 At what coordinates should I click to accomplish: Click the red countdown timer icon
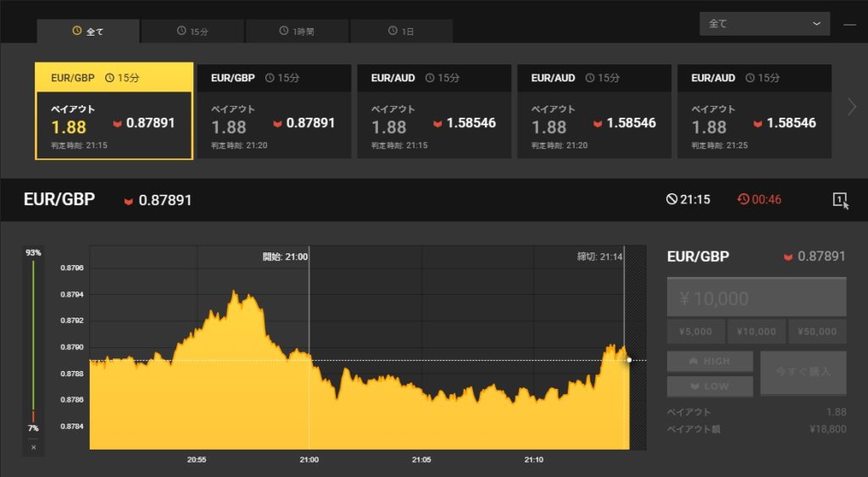pos(743,200)
